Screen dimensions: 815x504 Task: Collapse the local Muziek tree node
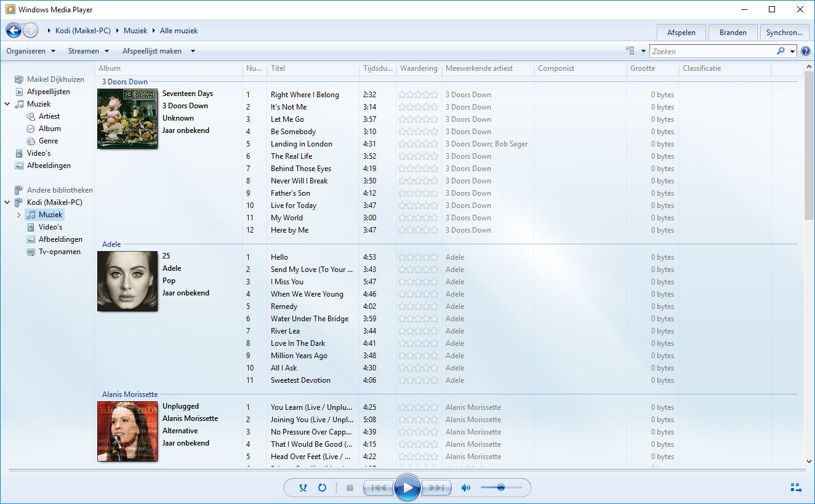7,104
